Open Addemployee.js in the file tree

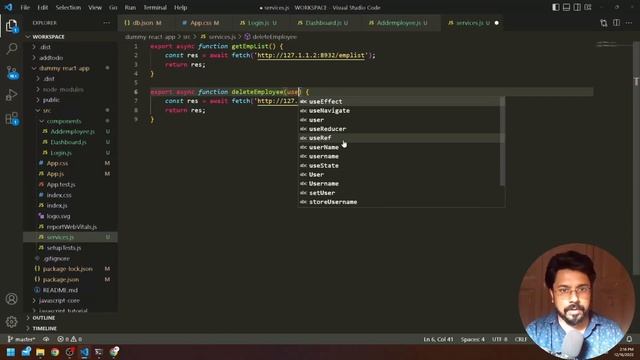tap(72, 131)
